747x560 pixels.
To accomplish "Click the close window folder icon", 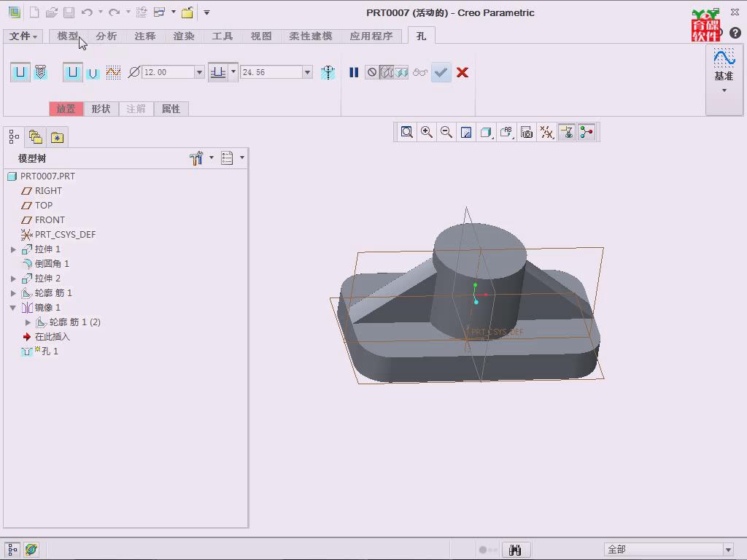I will tap(187, 12).
